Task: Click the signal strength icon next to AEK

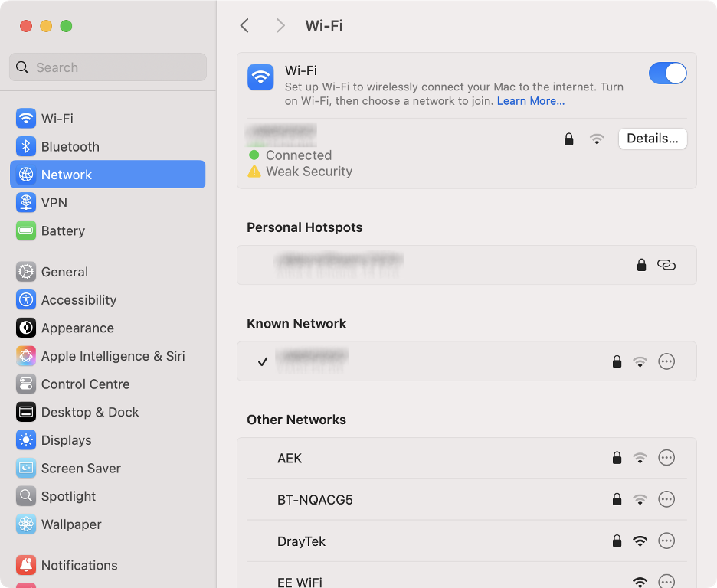Action: [x=640, y=457]
